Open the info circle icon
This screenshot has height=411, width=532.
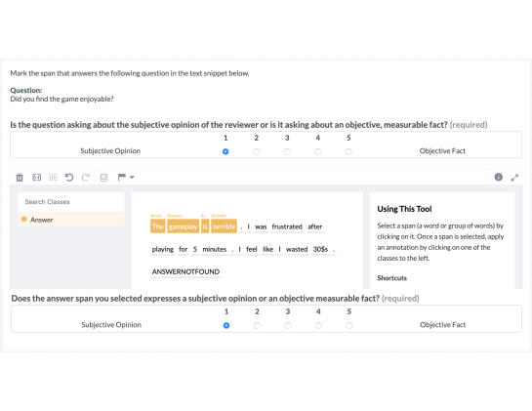[x=499, y=177]
